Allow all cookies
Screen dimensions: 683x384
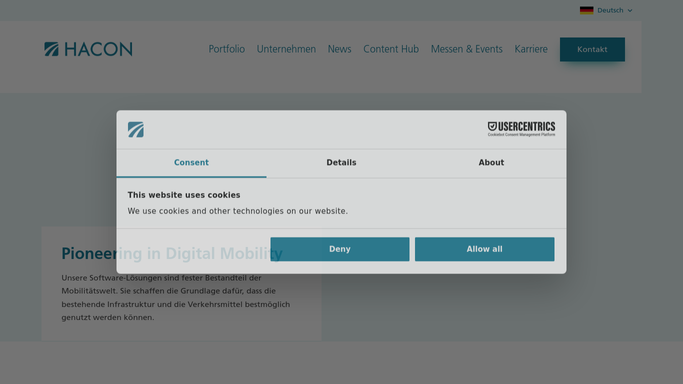pos(484,249)
